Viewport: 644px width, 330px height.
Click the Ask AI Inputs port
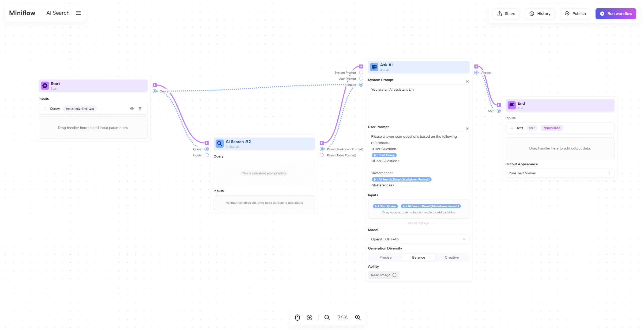click(x=361, y=85)
